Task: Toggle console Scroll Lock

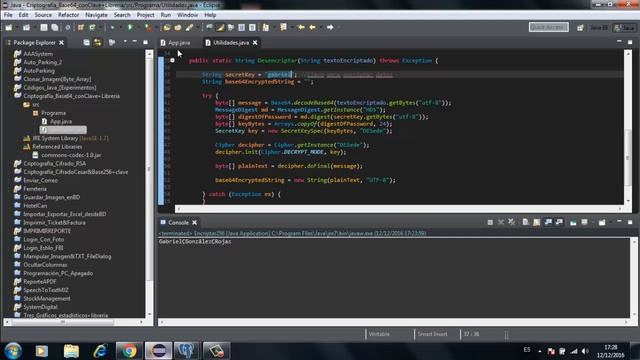Action: coord(536,222)
